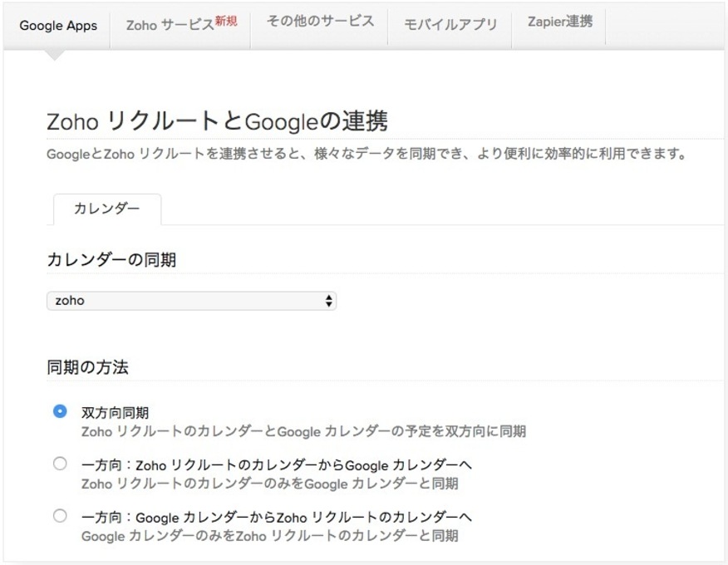This screenshot has width=728, height=565.
Task: Choose radio for Google カレンダー to Zoho one-way sync
Action: click(x=59, y=516)
